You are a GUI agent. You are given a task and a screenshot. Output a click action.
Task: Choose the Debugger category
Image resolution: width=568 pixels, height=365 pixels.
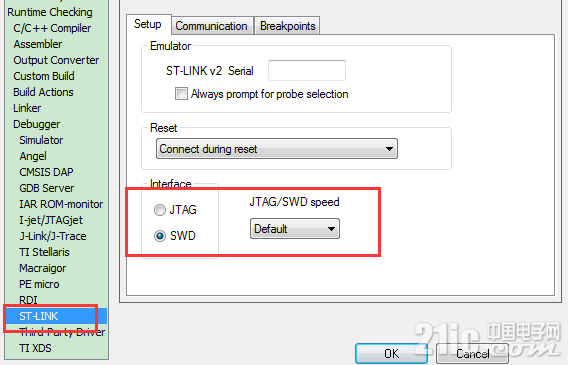pos(37,124)
